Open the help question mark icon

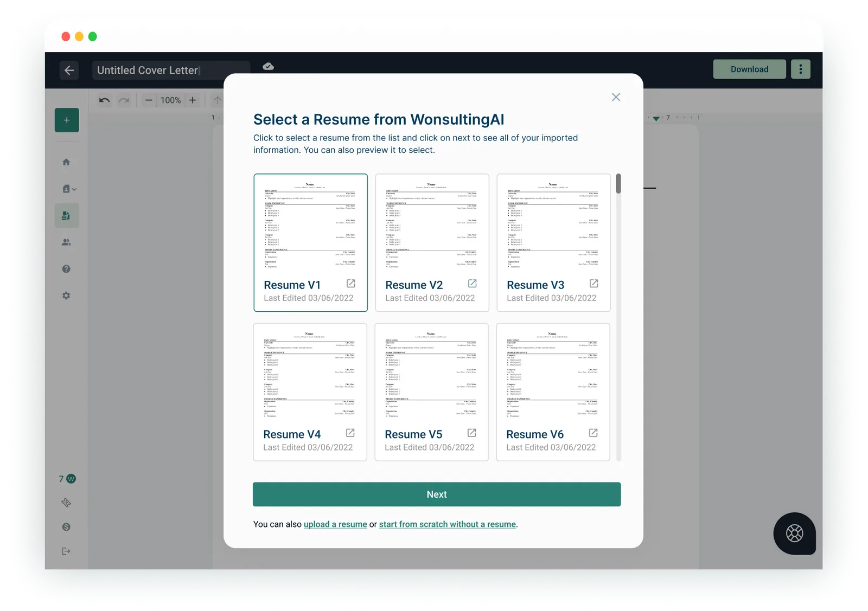click(x=66, y=269)
